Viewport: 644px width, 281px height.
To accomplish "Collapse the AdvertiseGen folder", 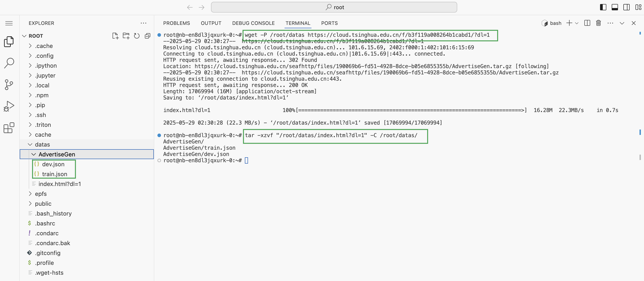I will 57,154.
